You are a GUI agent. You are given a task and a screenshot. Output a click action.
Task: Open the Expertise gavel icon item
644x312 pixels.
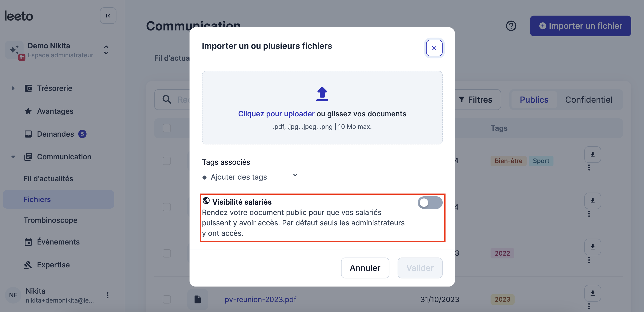[x=28, y=265]
